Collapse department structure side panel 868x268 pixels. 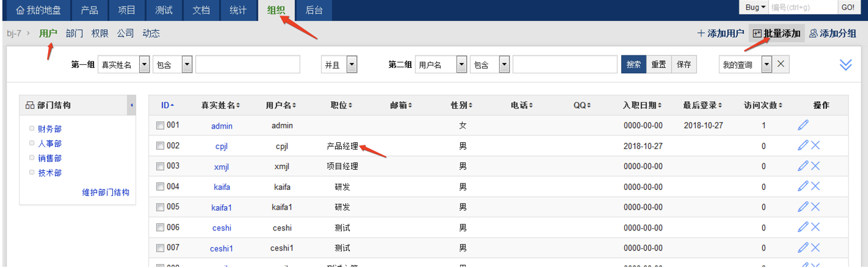point(131,105)
